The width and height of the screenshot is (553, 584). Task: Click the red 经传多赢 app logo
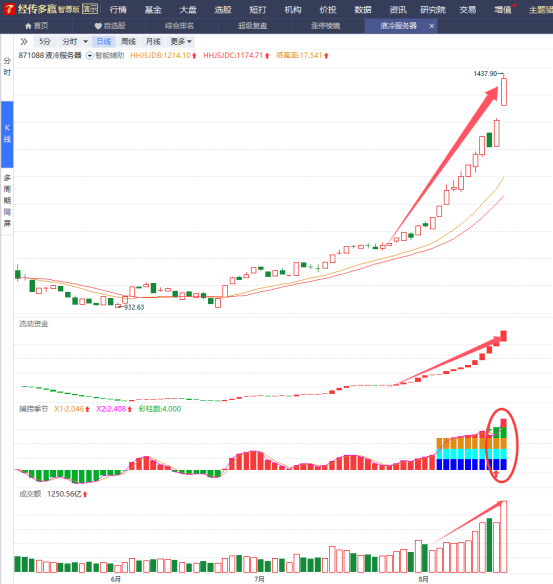pos(9,9)
